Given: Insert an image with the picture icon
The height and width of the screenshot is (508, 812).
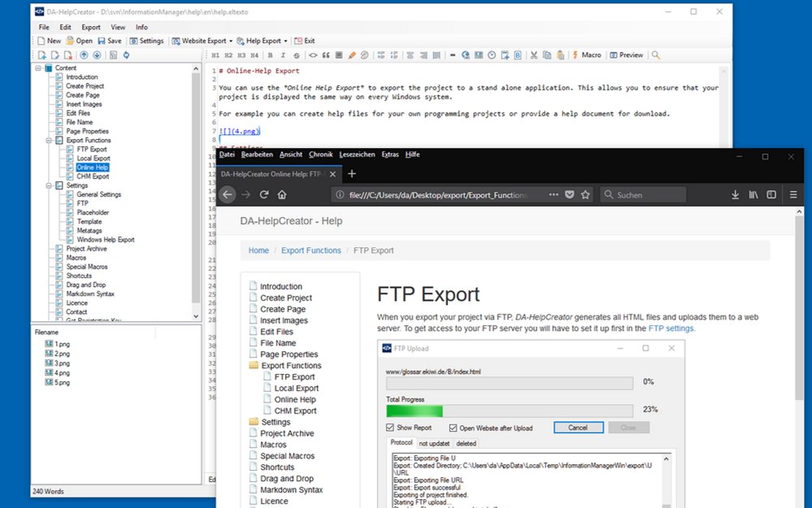Looking at the screenshot, I should [478, 55].
